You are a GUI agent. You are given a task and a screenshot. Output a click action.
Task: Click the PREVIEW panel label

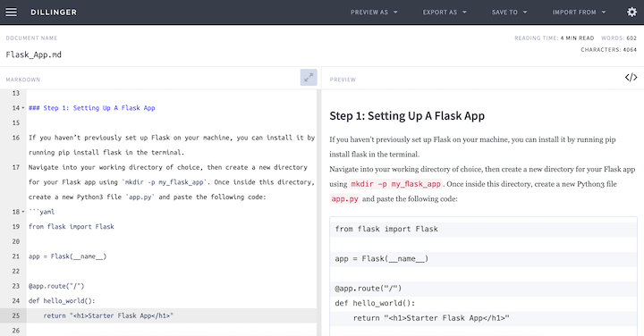coord(343,80)
